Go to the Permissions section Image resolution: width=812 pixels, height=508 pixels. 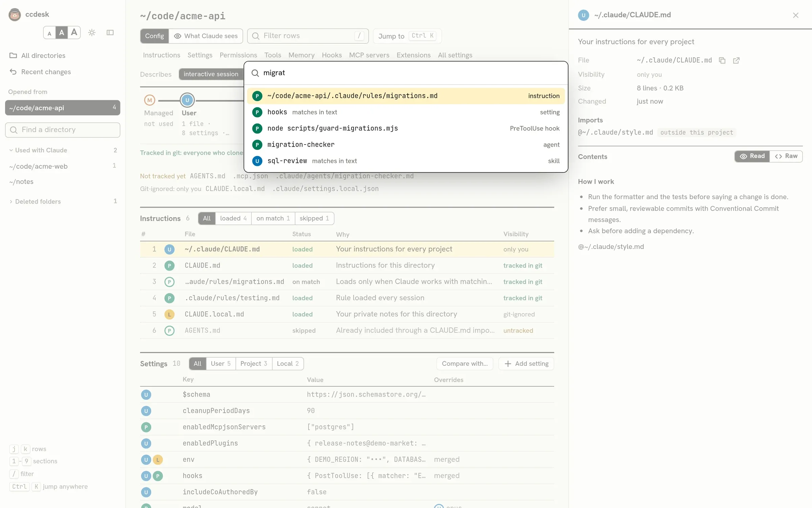coord(238,55)
